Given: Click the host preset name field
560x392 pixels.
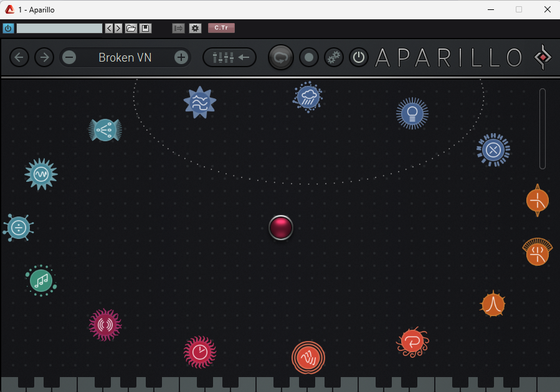Looking at the screenshot, I should point(59,28).
